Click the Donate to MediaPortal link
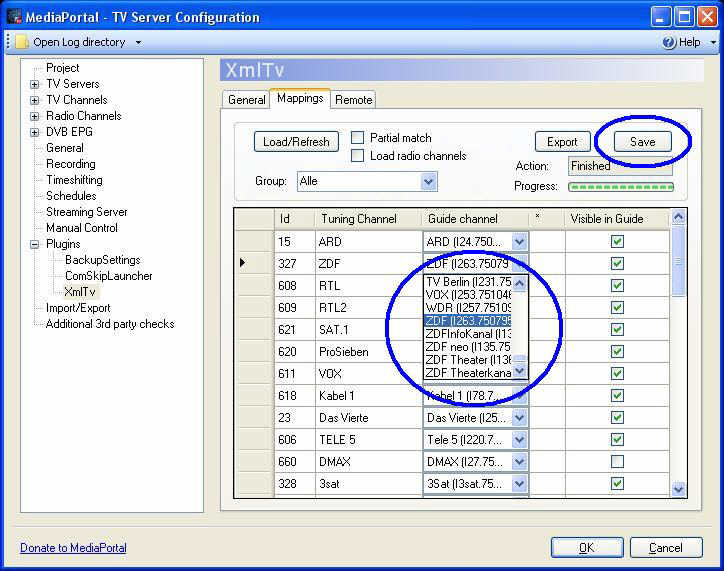Viewport: 724px width, 571px height. tap(73, 548)
